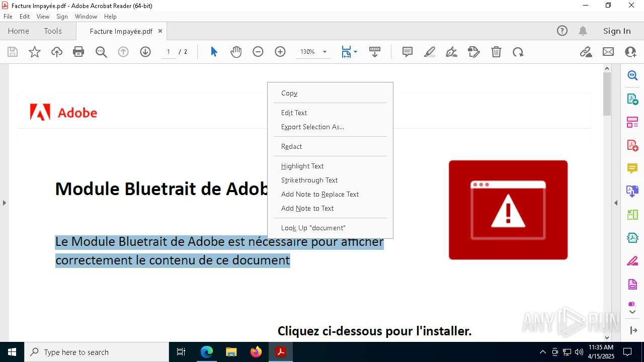Choose Redact from the context menu
The image size is (644, 362).
330,146
